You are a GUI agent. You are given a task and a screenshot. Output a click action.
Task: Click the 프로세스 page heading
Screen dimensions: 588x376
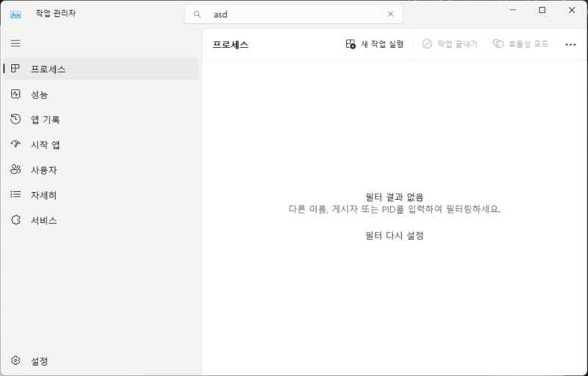pyautogui.click(x=230, y=45)
